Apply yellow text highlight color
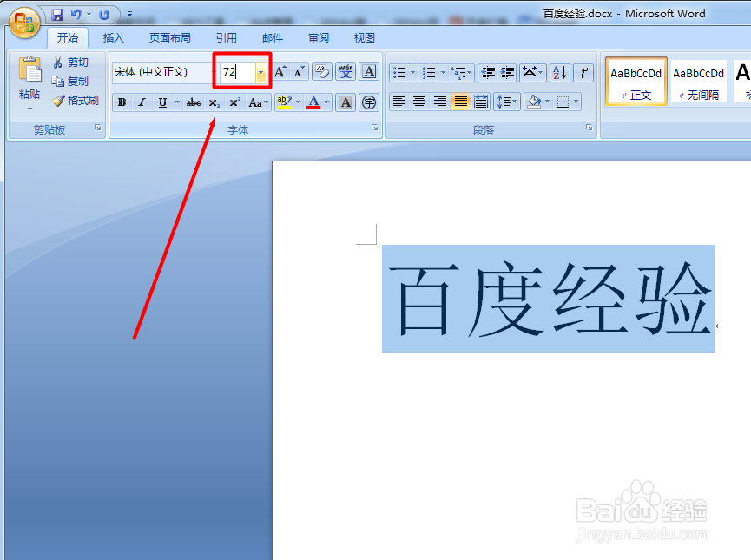751x560 pixels. (x=285, y=102)
